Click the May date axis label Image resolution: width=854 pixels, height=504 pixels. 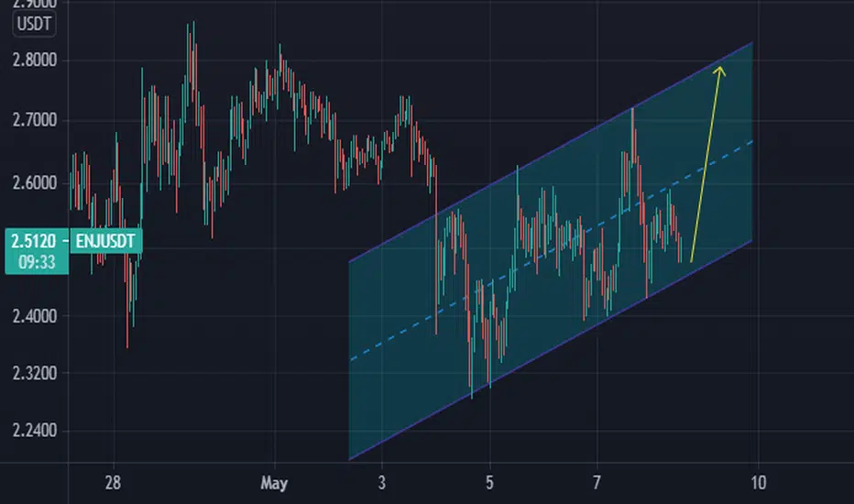pyautogui.click(x=274, y=483)
